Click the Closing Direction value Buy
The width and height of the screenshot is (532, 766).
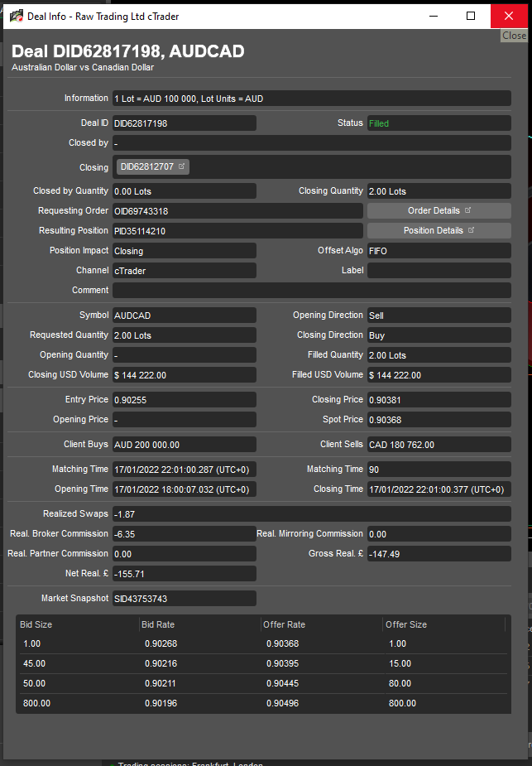[x=439, y=335]
